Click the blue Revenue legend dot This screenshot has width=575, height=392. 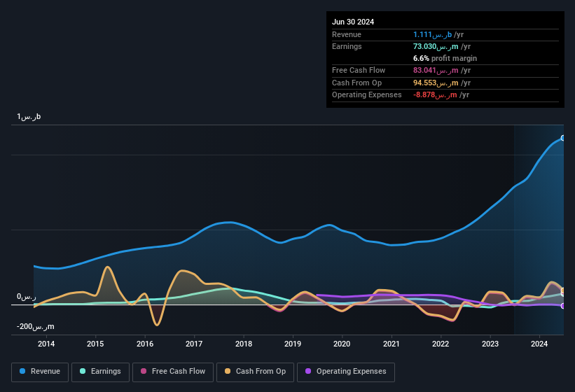(x=23, y=372)
